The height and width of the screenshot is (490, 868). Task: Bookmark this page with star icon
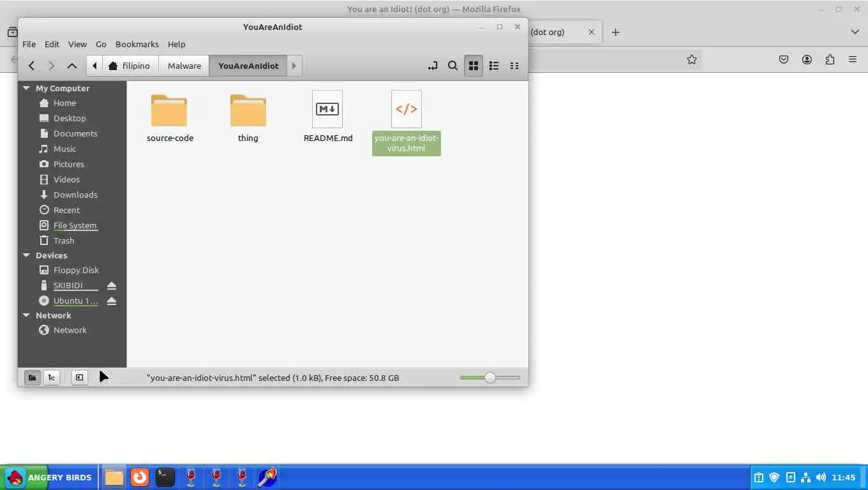coord(692,59)
